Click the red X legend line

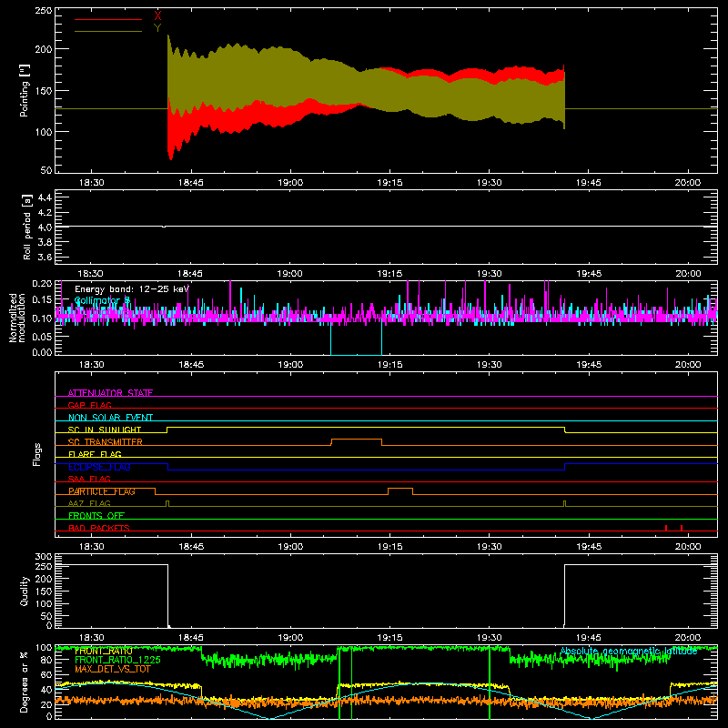click(108, 19)
